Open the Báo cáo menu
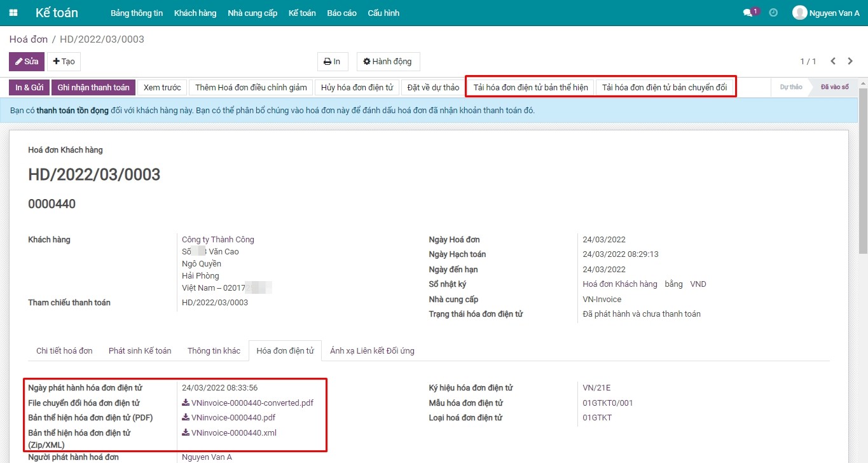 tap(341, 13)
